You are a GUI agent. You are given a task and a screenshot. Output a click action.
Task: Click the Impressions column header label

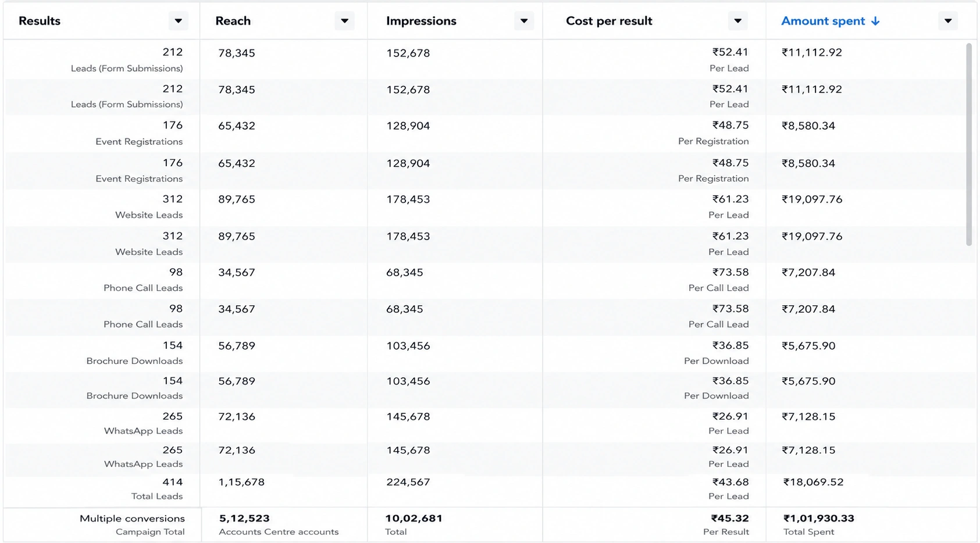[421, 21]
